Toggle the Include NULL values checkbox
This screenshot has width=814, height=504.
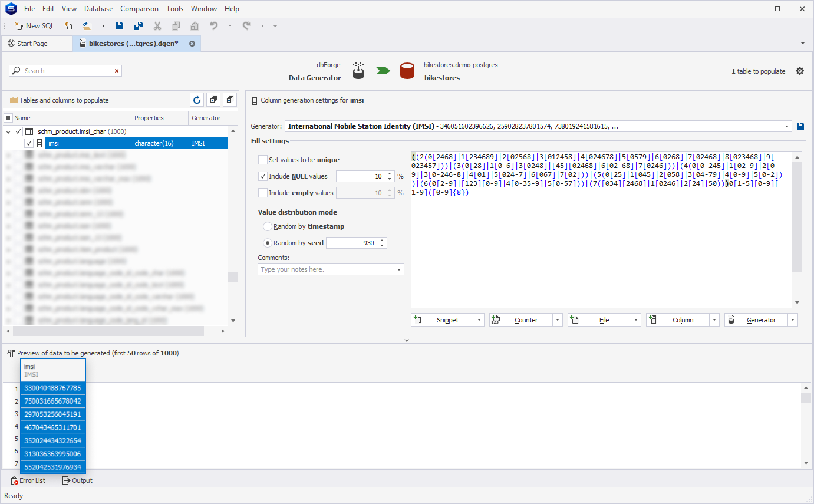pyautogui.click(x=263, y=176)
